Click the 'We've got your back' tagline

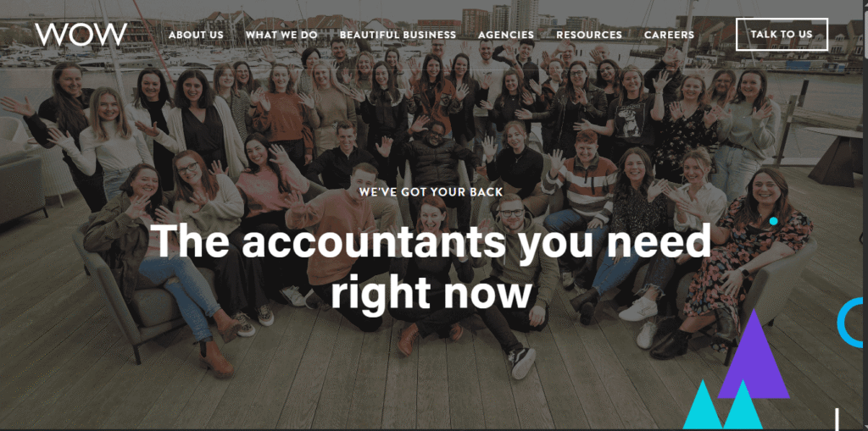tap(431, 192)
